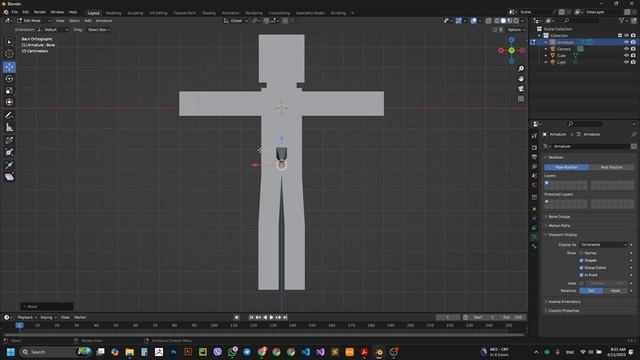The width and height of the screenshot is (640, 360).
Task: Open the viewport Options button
Action: pyautogui.click(x=516, y=30)
